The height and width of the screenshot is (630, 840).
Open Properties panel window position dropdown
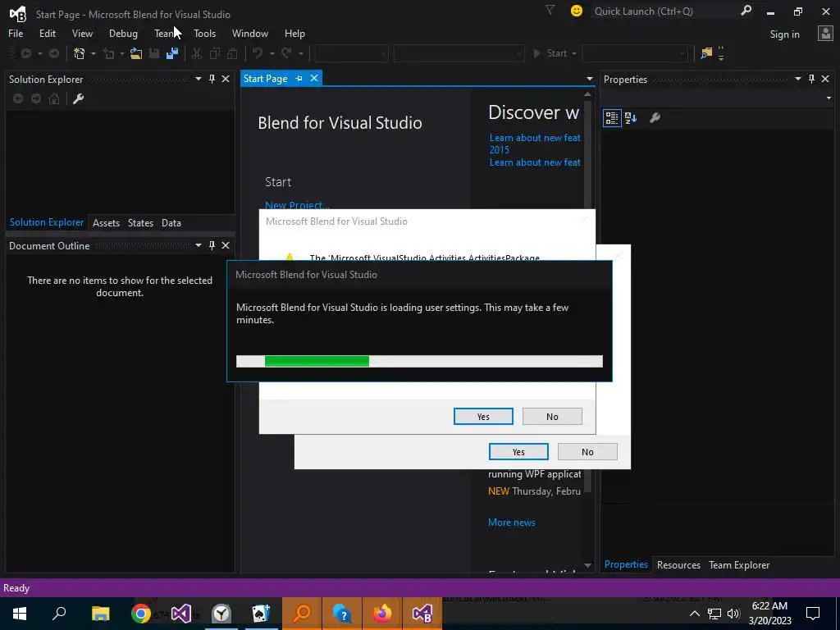click(797, 80)
